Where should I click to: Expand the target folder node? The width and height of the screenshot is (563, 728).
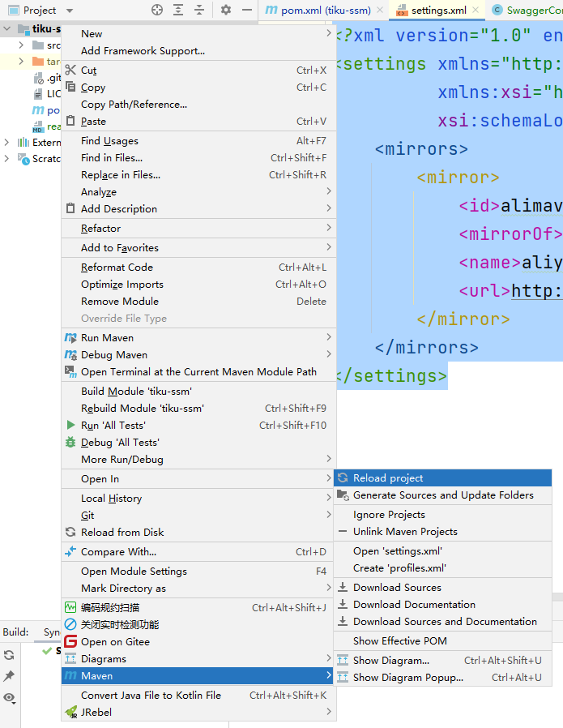click(21, 61)
